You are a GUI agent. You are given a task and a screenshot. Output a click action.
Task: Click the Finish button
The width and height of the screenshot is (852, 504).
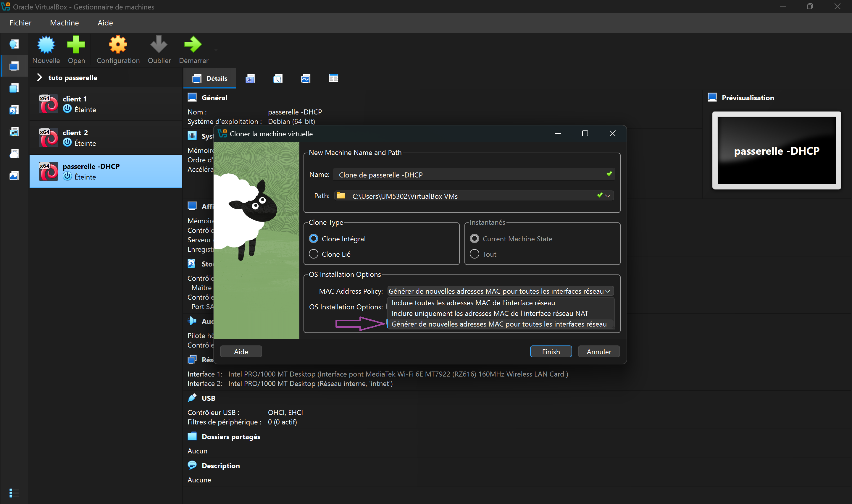click(x=551, y=351)
